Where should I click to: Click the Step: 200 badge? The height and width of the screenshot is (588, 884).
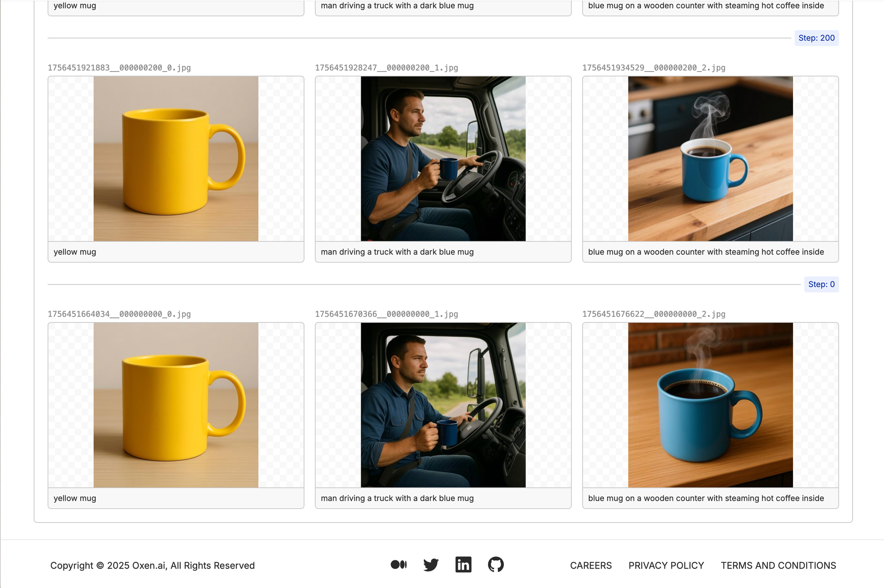point(816,38)
